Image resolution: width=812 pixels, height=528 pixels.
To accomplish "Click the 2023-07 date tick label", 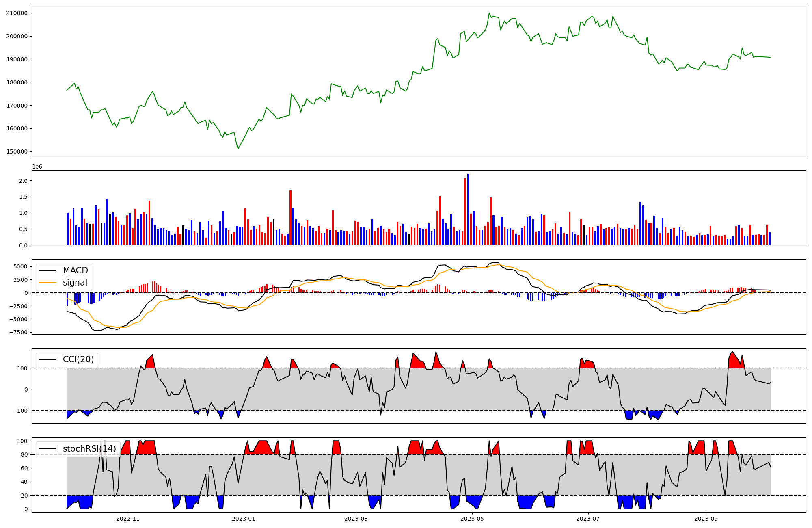I will [x=588, y=519].
